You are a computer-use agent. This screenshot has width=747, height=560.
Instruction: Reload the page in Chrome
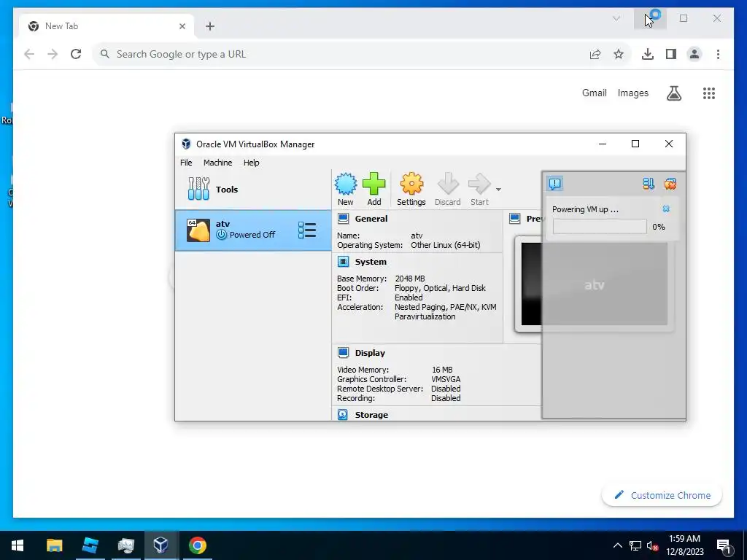coord(76,54)
